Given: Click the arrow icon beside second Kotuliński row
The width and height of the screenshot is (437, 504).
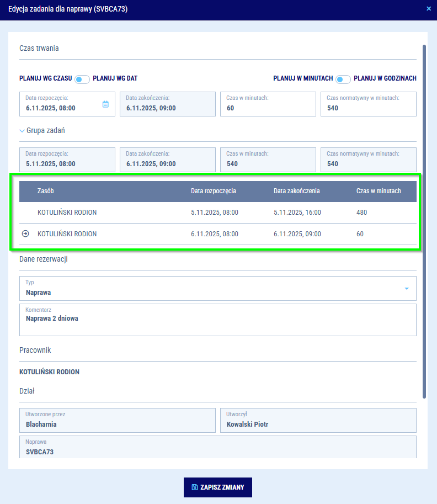Looking at the screenshot, I should tap(25, 234).
